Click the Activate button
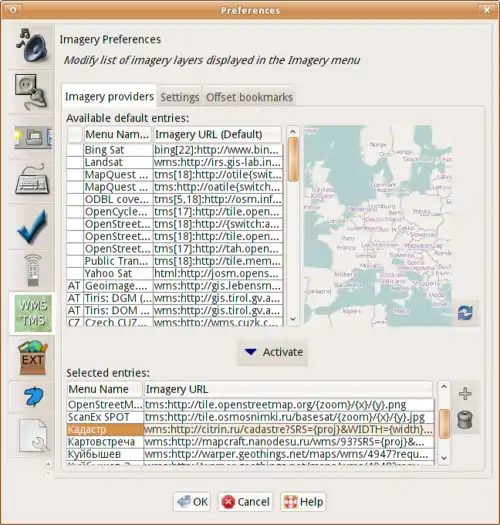 coord(273,352)
